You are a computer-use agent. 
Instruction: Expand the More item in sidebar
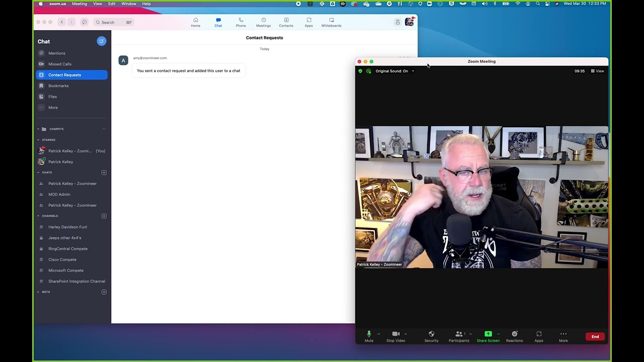click(x=71, y=108)
